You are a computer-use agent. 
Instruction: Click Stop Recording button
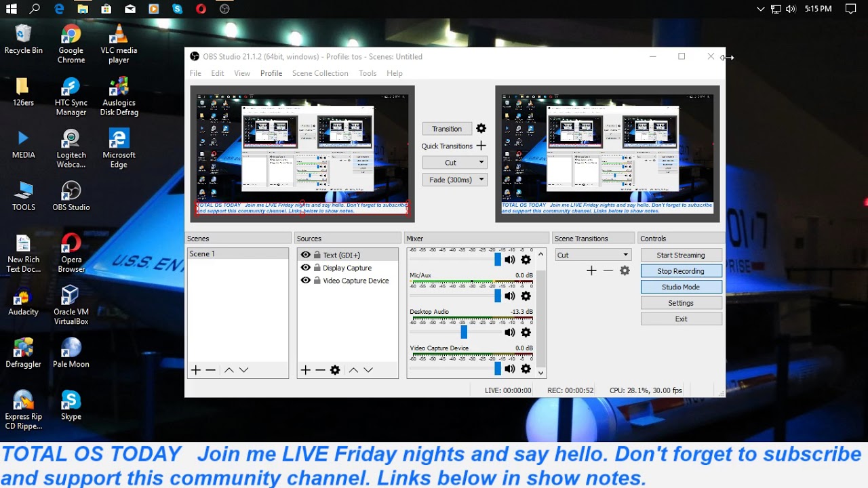681,271
